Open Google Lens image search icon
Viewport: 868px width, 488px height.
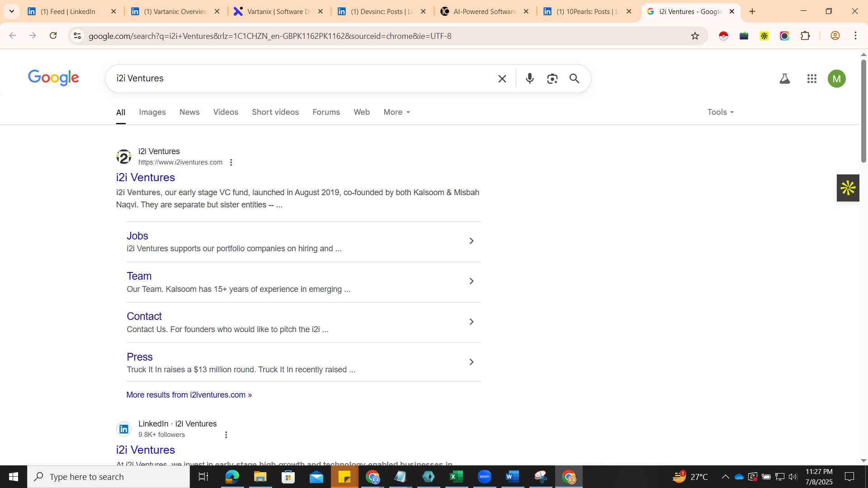[x=552, y=79]
